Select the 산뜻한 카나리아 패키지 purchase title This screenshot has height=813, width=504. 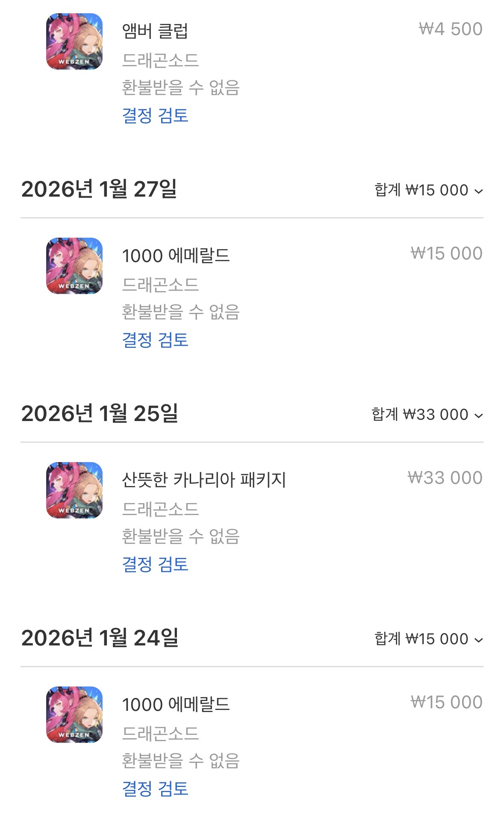[203, 480]
